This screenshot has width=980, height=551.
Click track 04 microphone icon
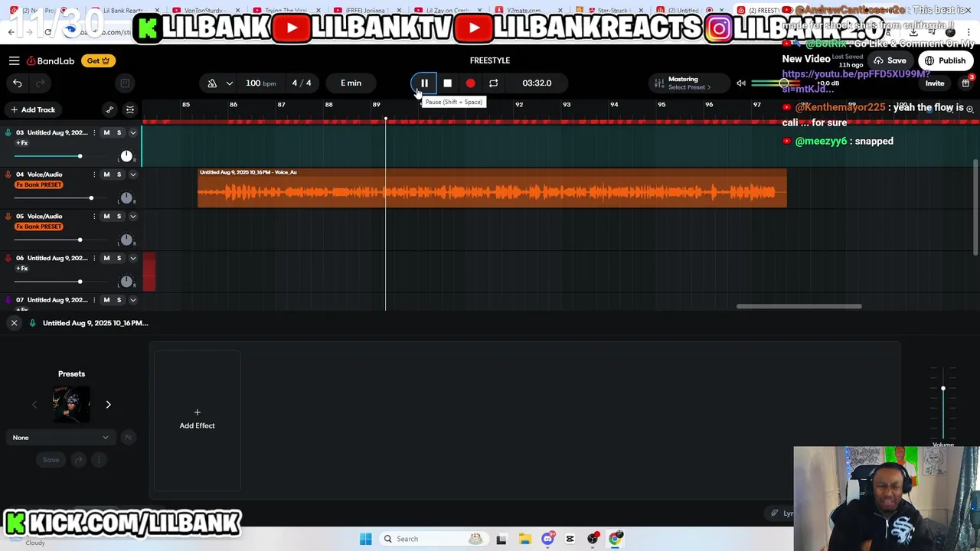point(8,174)
